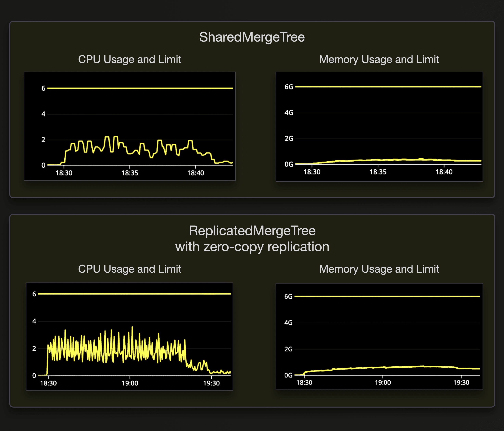Click the 6G limit line in SharedMergeTree memory chart
This screenshot has height=431, width=504.
click(x=388, y=87)
